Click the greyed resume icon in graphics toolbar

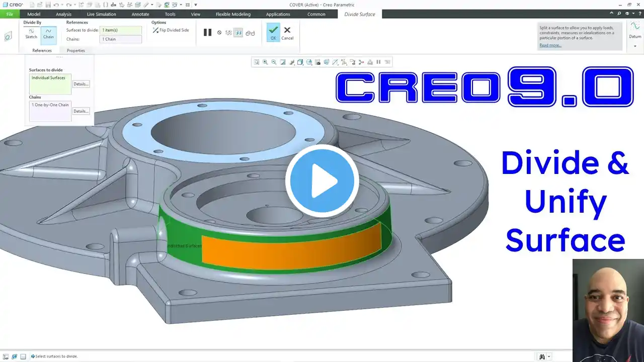(387, 62)
